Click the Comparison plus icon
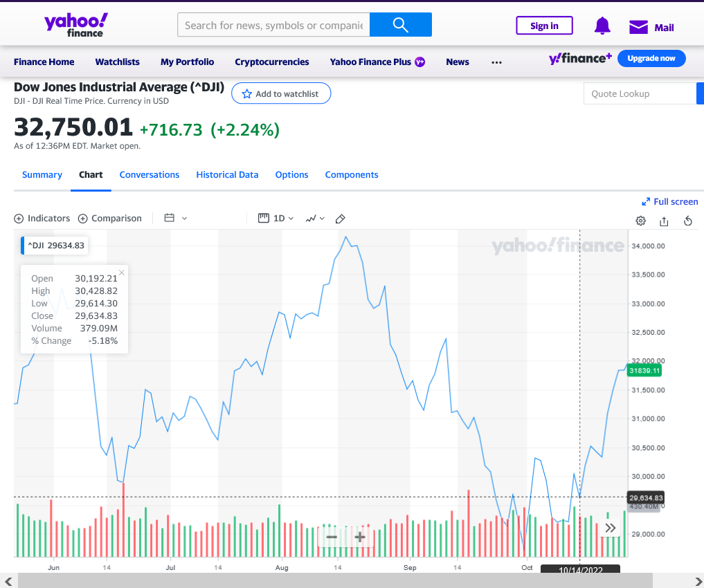This screenshot has height=588, width=704. (82, 219)
